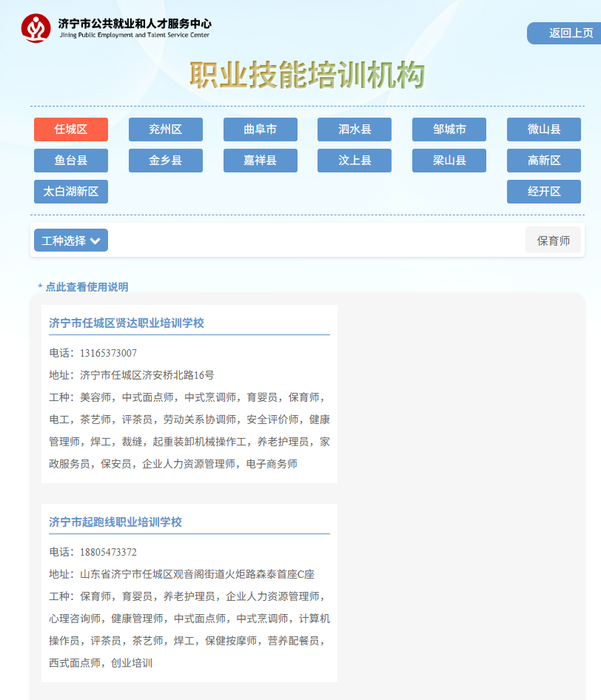
Task: Choose the 曲阜市 district filter
Action: click(x=261, y=129)
